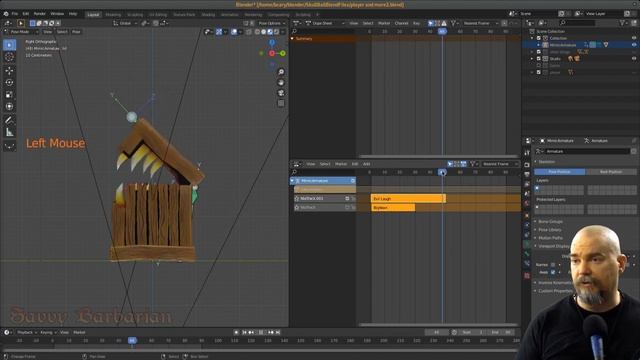Toggle visibility eye for Studio collection in the Outliner

tap(634, 59)
